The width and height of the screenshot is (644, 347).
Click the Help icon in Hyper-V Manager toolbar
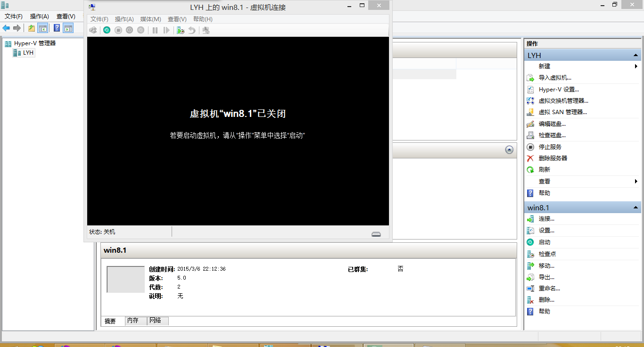tap(57, 28)
